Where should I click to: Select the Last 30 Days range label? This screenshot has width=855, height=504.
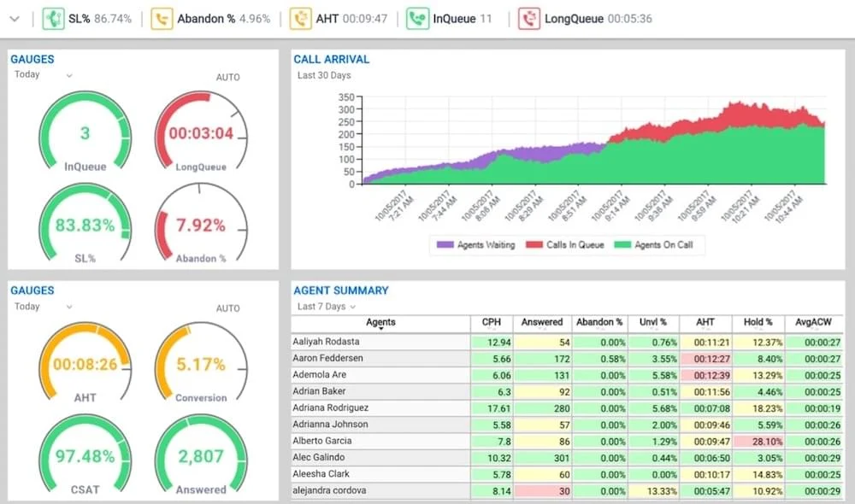pyautogui.click(x=324, y=75)
